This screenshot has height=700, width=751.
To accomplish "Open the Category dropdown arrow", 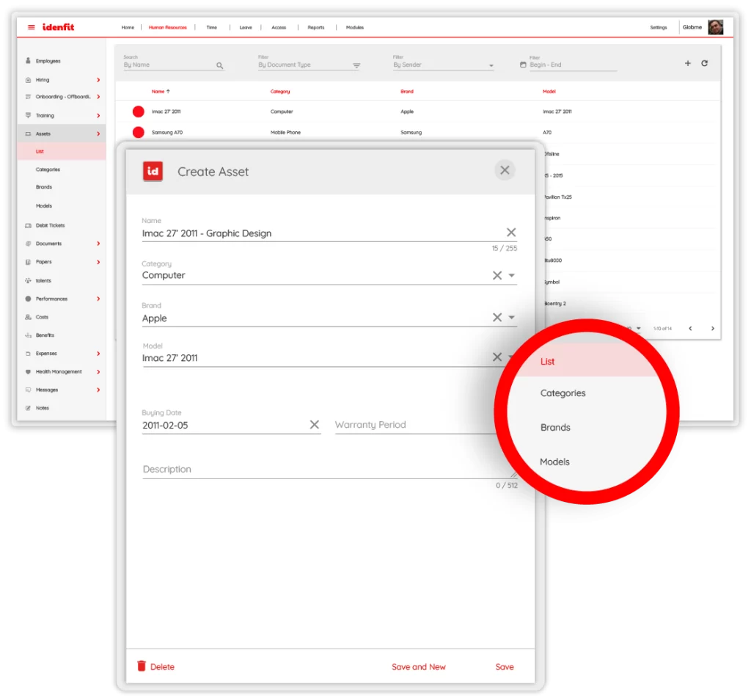I will point(512,276).
